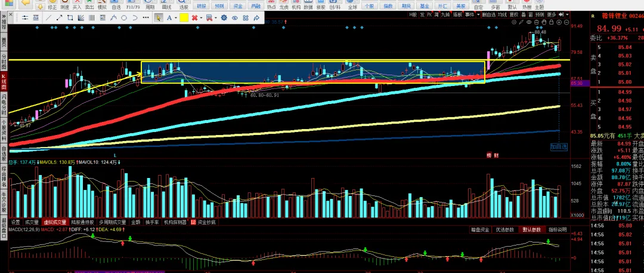Close the floating drawing toolbar

click(x=11, y=14)
